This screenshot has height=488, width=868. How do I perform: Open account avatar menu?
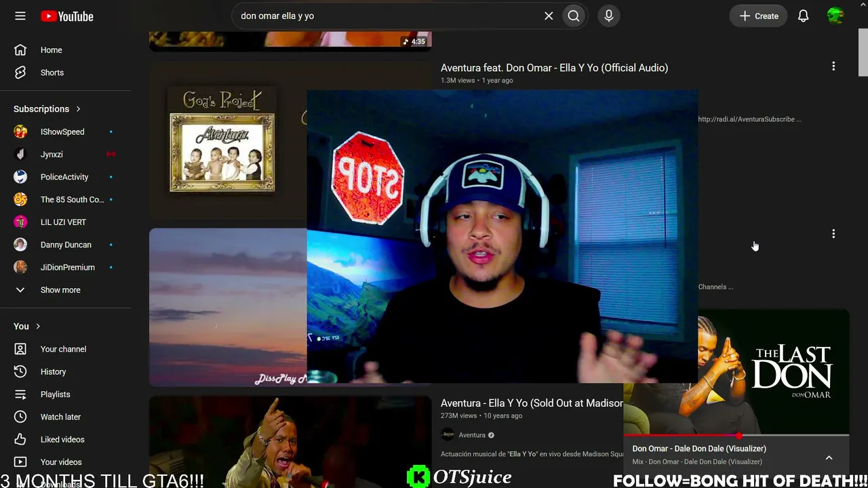[x=835, y=16]
